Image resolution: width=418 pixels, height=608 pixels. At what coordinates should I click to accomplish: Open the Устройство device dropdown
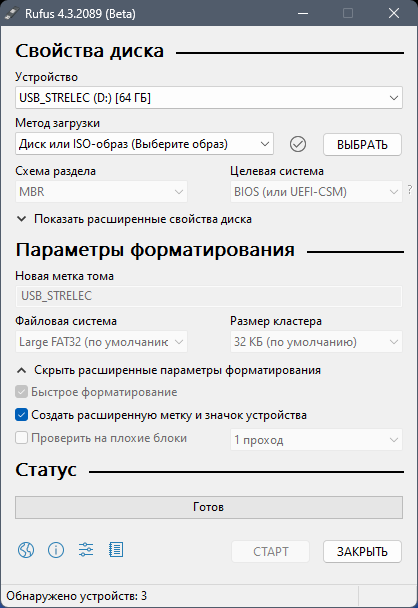click(x=209, y=97)
